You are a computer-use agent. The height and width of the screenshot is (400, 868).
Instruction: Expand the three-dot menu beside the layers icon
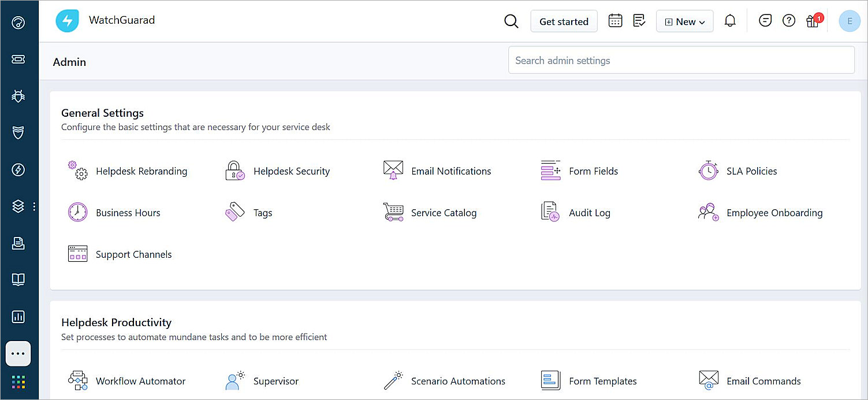(33, 206)
